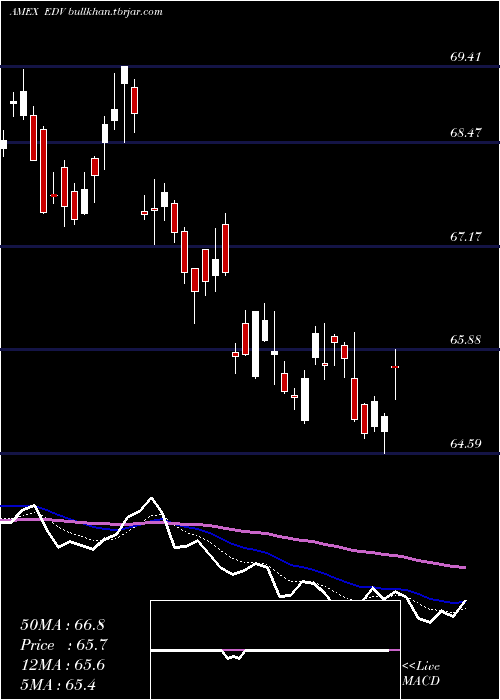Click the MACD inset panel
Screen dimensions: 500x700
pyautogui.click(x=275, y=650)
